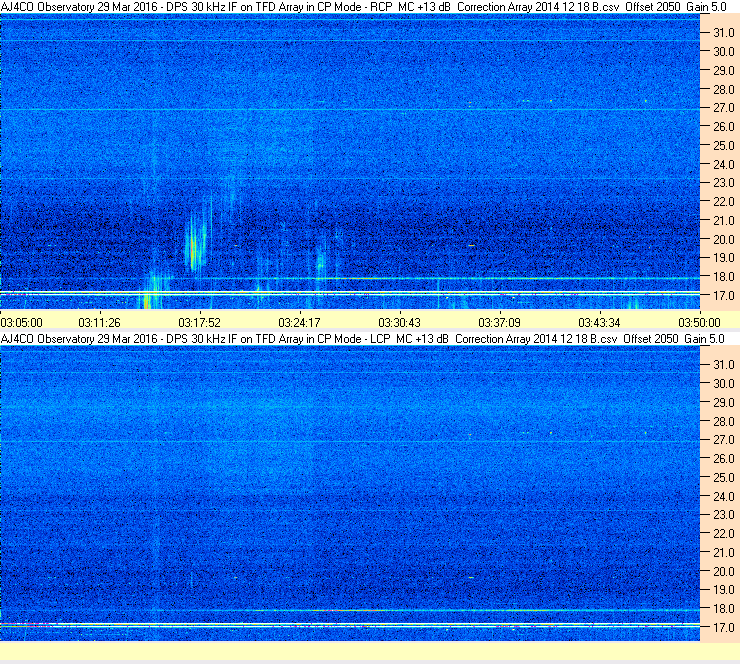Select 23.0 on the LCP frequency axis

point(724,515)
